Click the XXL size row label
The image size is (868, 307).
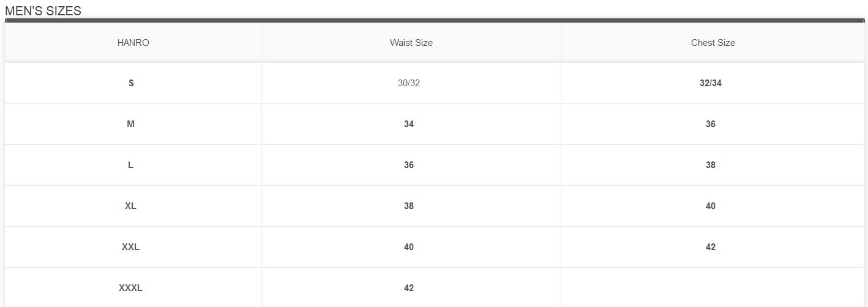(x=130, y=247)
